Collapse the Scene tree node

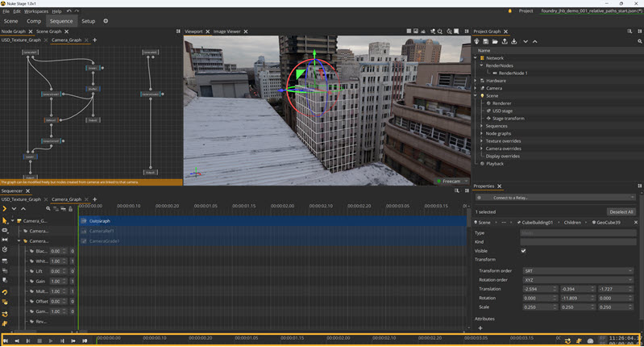pos(476,95)
